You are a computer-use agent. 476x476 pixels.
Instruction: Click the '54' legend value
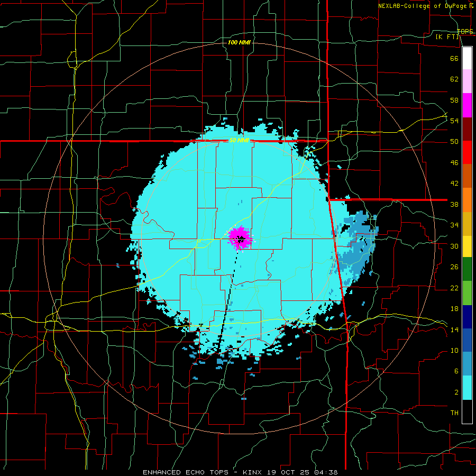tap(454, 121)
